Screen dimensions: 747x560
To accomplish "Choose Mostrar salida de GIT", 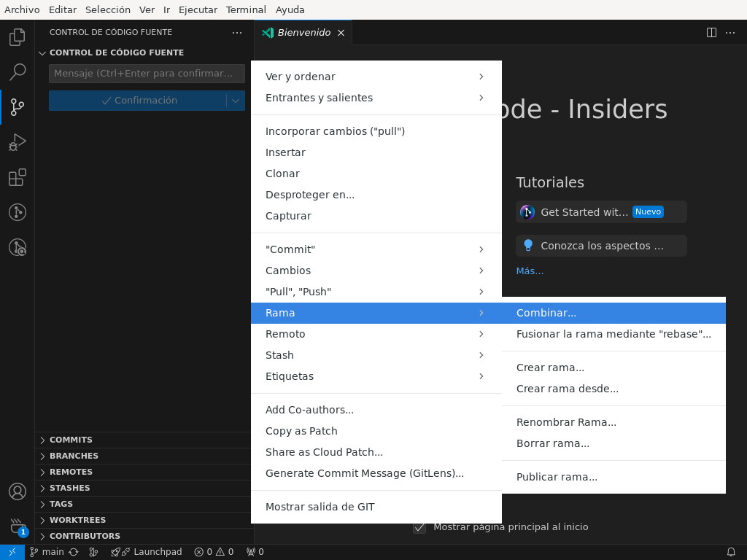I will click(376, 507).
